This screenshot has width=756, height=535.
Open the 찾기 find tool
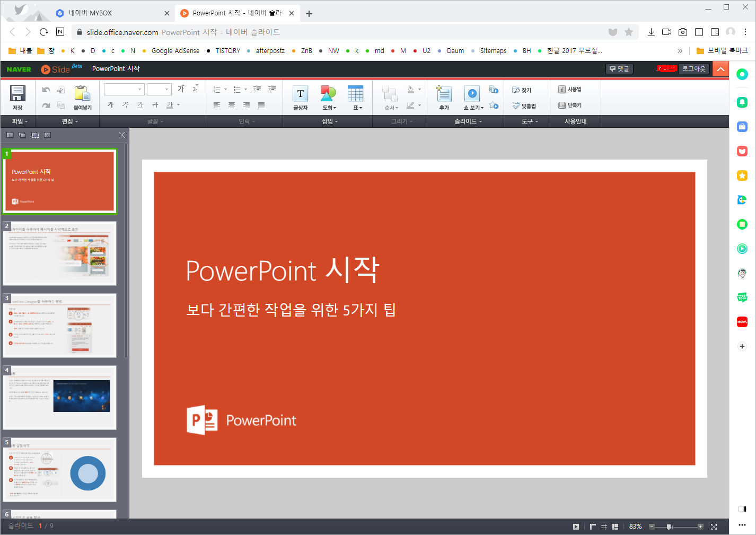click(x=522, y=90)
